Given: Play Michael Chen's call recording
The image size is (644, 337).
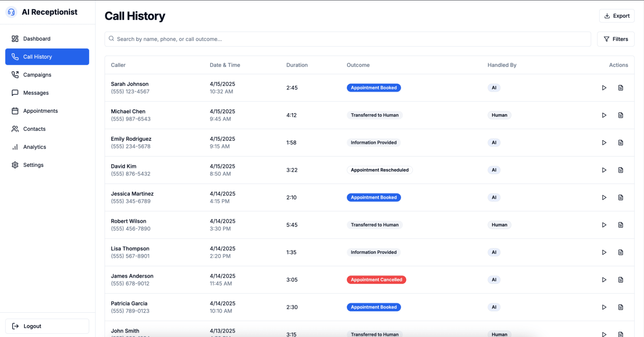Looking at the screenshot, I should [x=604, y=115].
